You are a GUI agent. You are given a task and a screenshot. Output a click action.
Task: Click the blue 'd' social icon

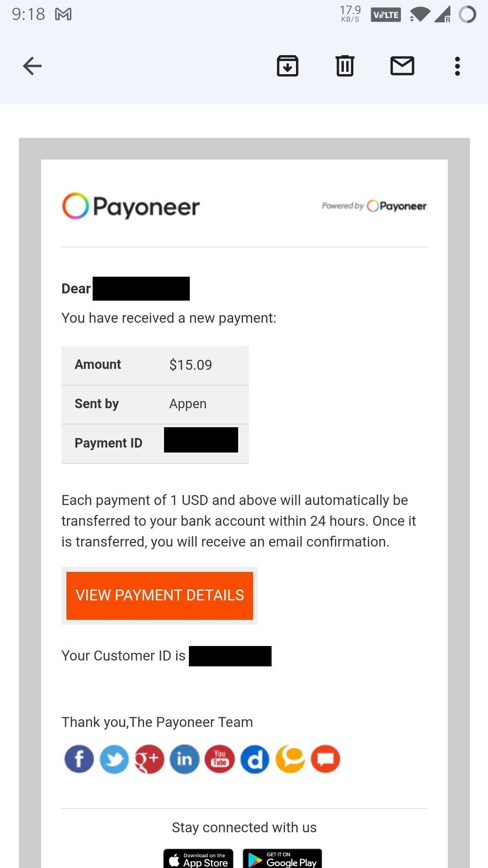click(x=255, y=759)
